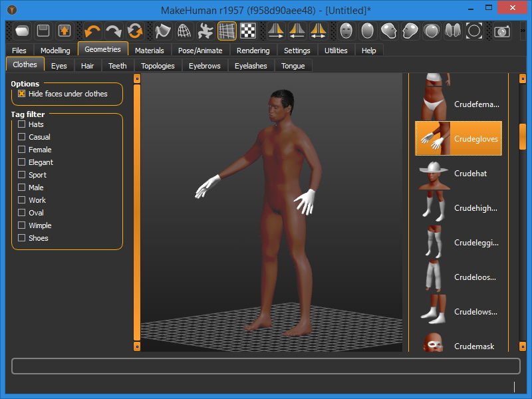
Task: Open the Utilities tab
Action: (336, 51)
